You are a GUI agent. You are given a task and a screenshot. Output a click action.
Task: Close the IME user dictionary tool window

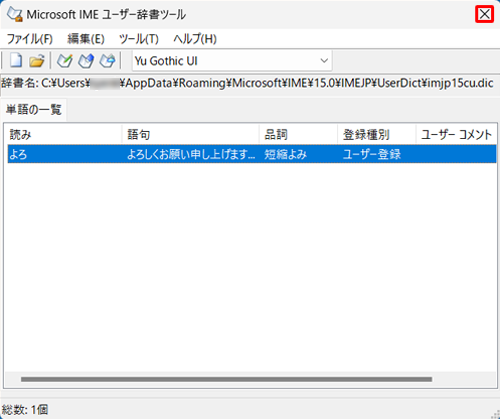[x=484, y=14]
